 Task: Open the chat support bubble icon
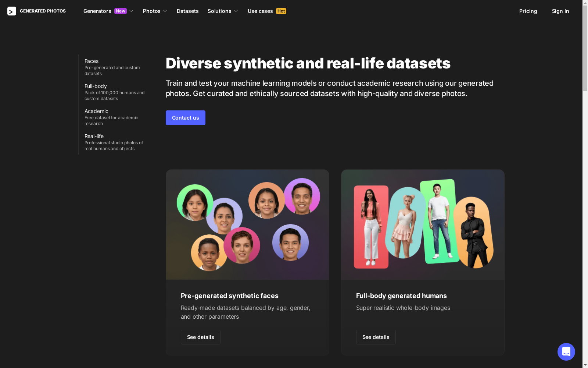click(x=566, y=352)
